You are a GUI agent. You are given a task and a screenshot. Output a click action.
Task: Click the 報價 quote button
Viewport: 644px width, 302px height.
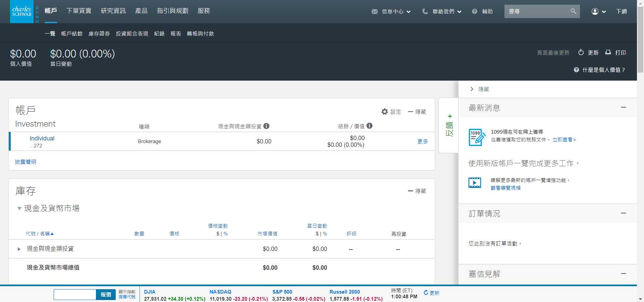tap(106, 295)
